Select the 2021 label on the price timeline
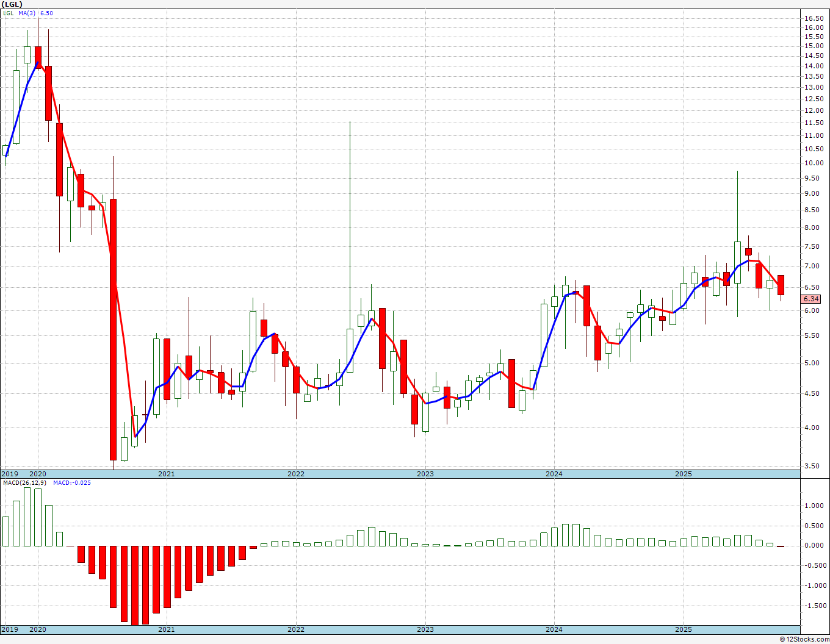The image size is (830, 644). (x=167, y=474)
